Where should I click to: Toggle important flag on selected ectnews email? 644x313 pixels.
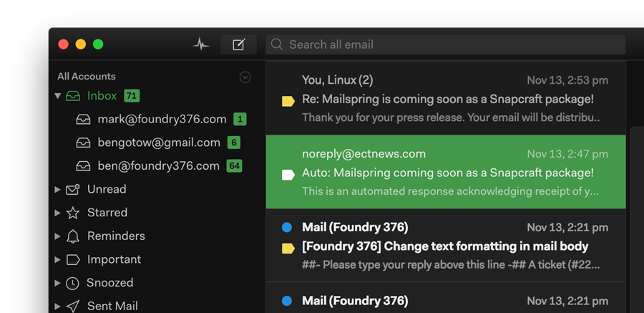point(288,175)
